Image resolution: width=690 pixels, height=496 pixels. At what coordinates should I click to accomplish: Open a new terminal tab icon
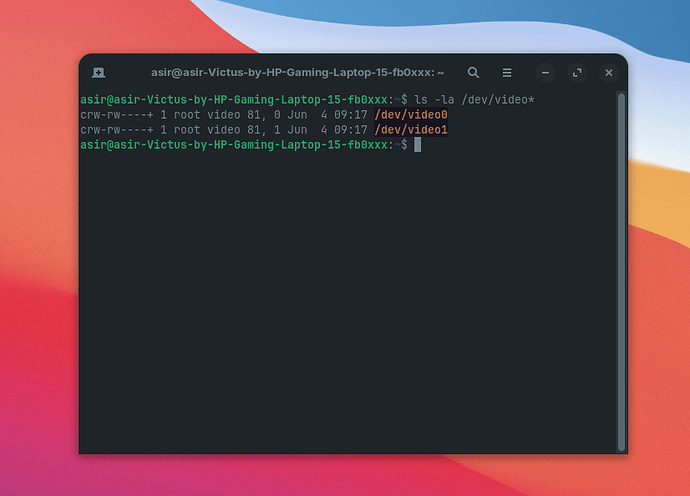click(99, 73)
